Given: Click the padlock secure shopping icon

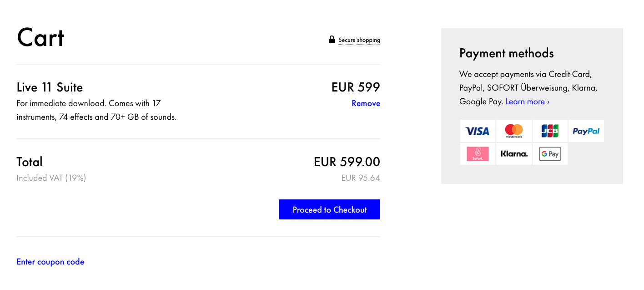Looking at the screenshot, I should tap(332, 40).
